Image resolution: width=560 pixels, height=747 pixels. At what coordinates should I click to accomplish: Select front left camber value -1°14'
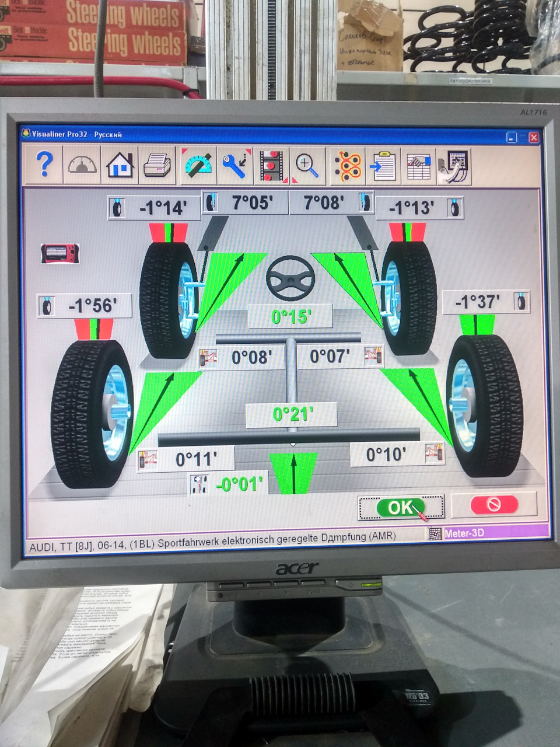[x=163, y=208]
